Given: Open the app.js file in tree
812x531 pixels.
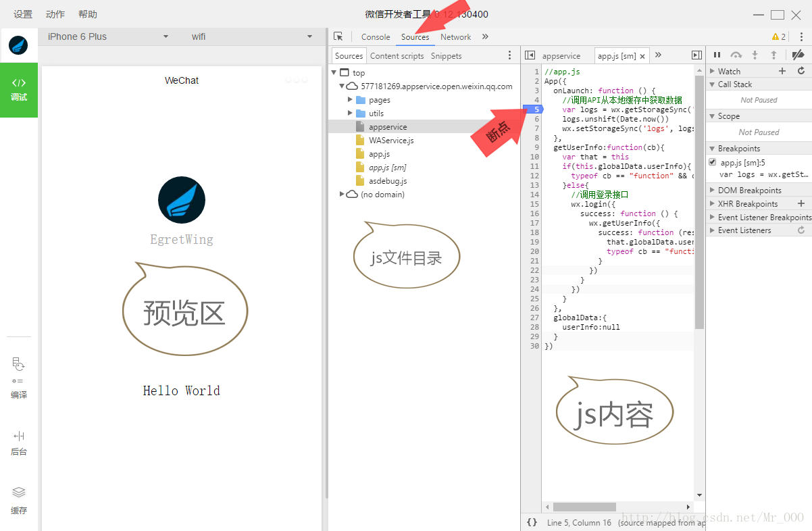Looking at the screenshot, I should (x=379, y=153).
